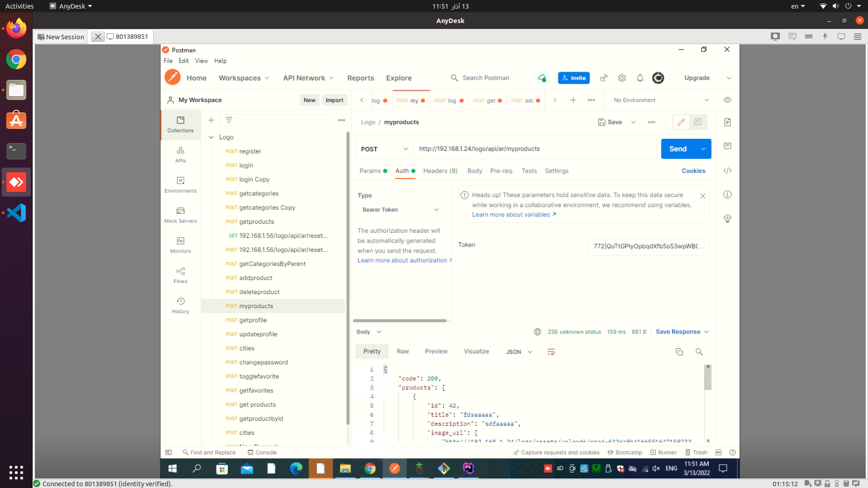Click the Import button

pos(335,100)
